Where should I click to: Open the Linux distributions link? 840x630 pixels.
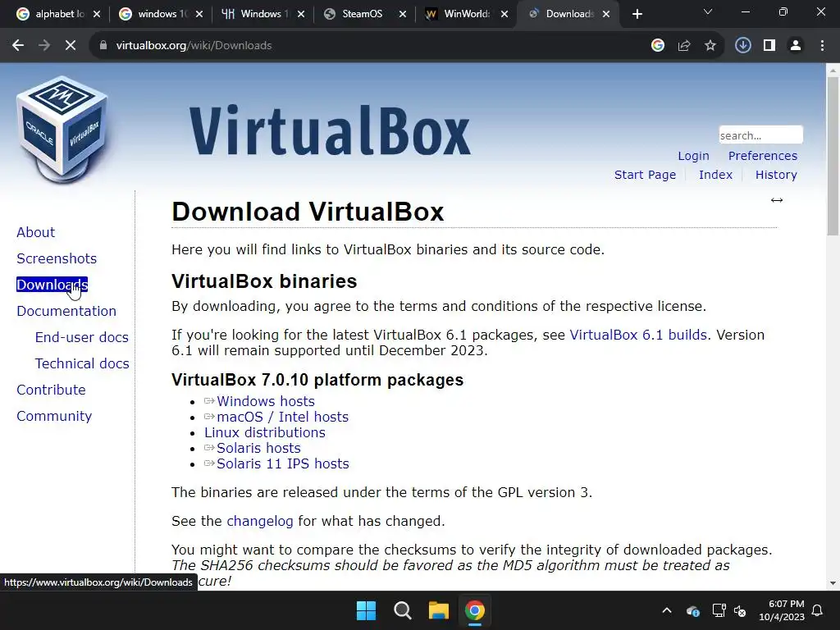click(265, 432)
